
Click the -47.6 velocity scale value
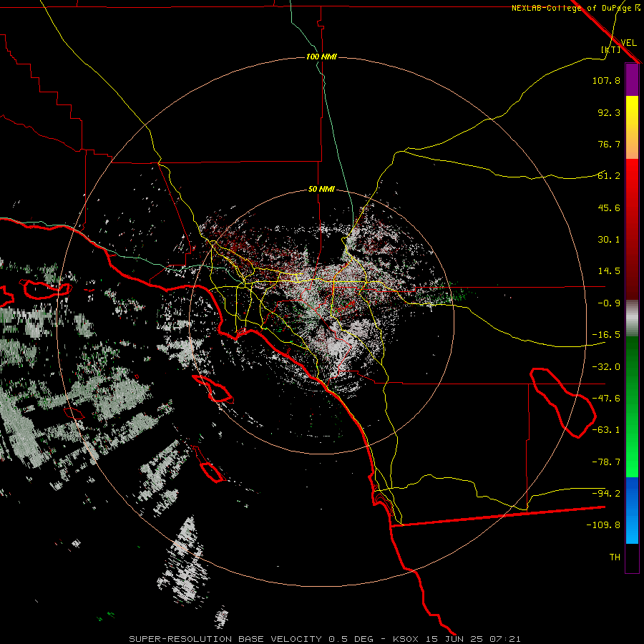pos(606,399)
